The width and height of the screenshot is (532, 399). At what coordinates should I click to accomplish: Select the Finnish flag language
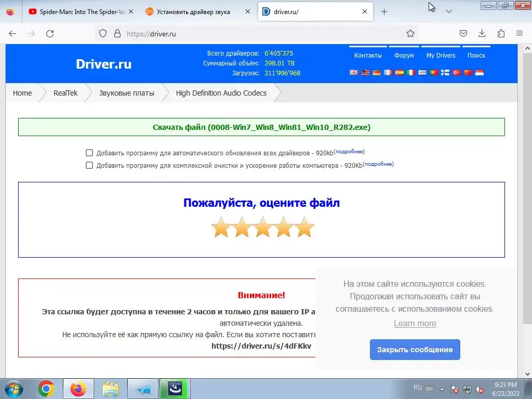point(445,72)
